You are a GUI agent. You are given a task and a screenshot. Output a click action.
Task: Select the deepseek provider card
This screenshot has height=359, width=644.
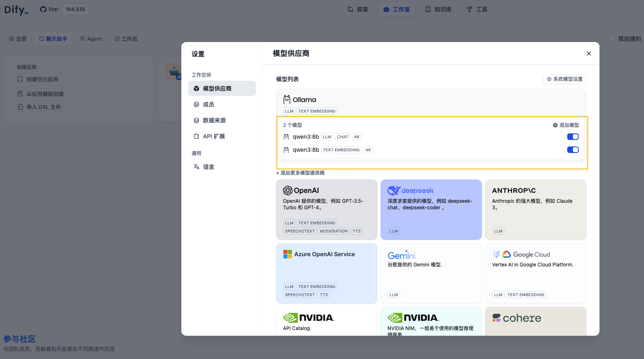click(431, 210)
